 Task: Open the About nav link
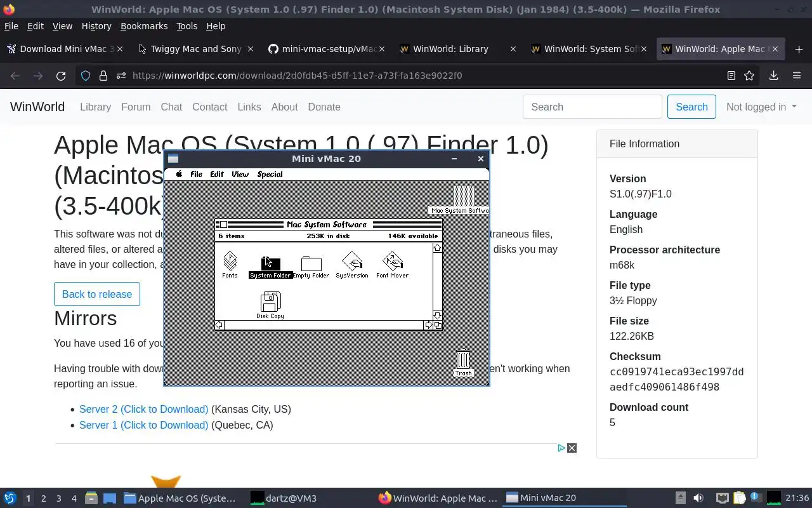(x=284, y=107)
